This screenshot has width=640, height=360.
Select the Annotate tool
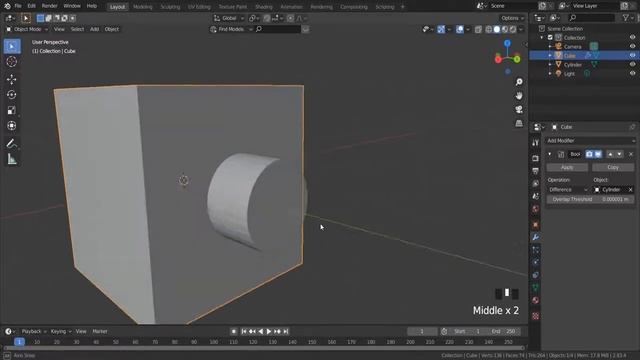tap(12, 143)
